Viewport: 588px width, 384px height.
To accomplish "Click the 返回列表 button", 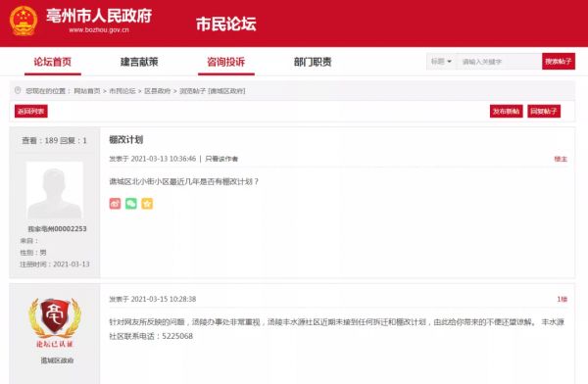I will (31, 111).
